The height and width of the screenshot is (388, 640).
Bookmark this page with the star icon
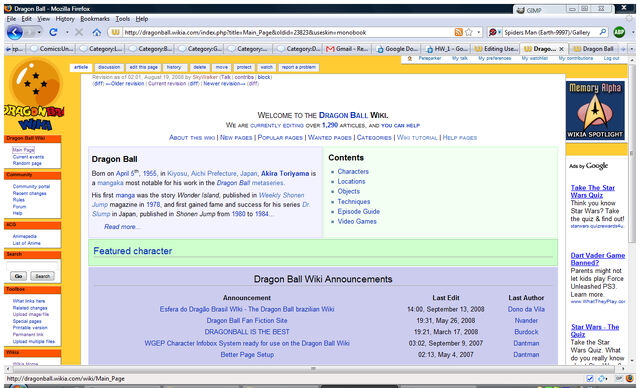tap(469, 32)
